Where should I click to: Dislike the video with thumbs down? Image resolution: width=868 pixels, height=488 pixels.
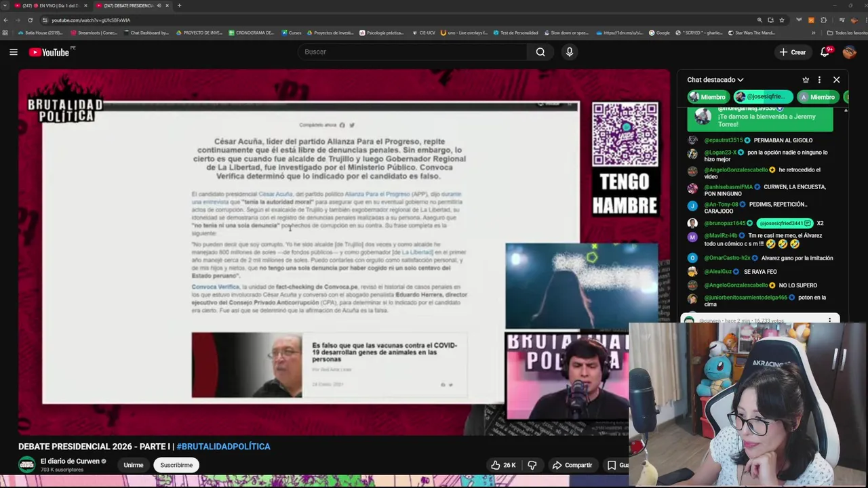pos(532,465)
